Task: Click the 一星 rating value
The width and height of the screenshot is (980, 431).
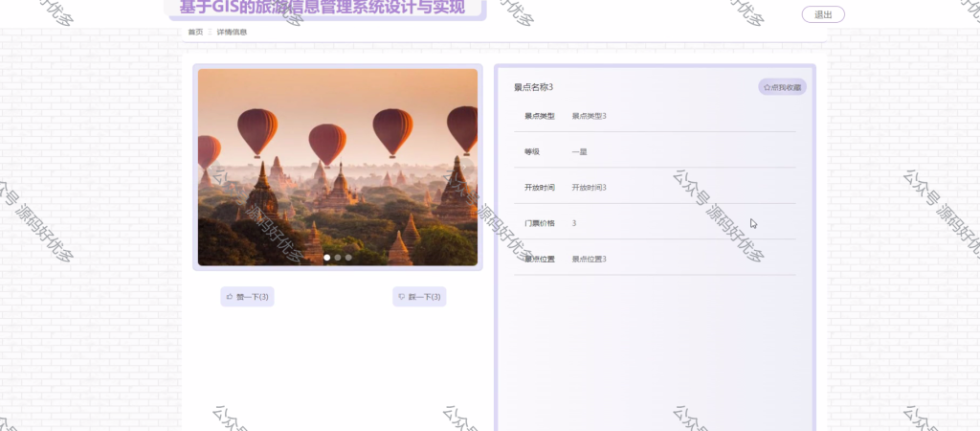Action: (x=579, y=151)
